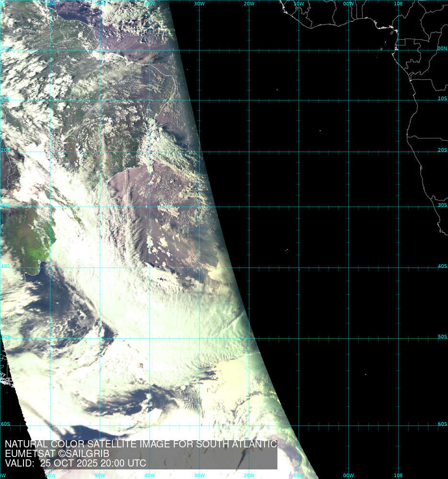Click the 60S latitude label on the left edge
Screen dimensions: 448x479
[5, 424]
